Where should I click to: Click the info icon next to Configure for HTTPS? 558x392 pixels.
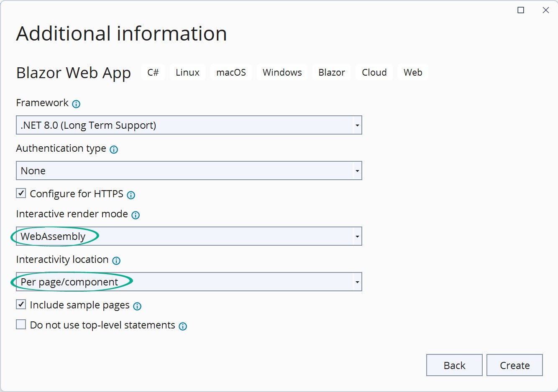point(131,195)
